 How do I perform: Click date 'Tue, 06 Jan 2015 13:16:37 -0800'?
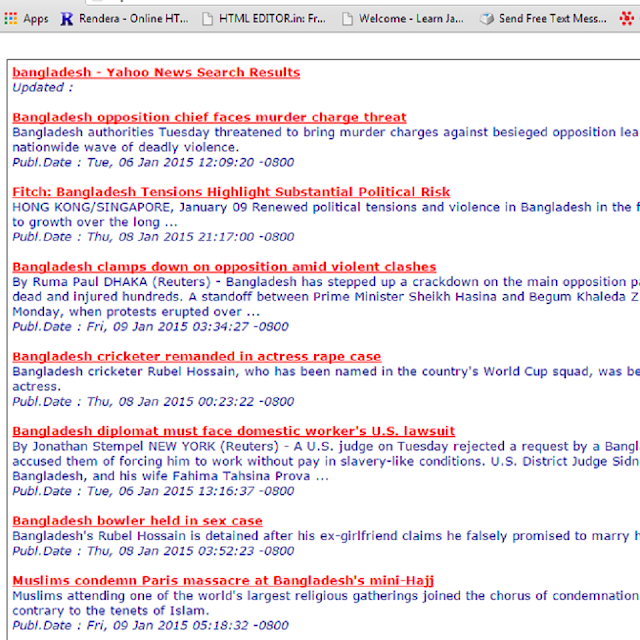coord(190,491)
